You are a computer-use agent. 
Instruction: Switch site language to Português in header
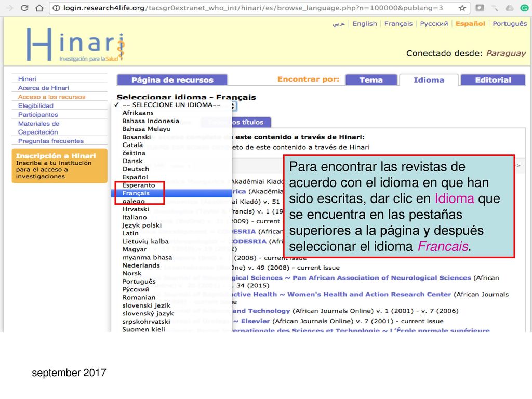pos(510,24)
